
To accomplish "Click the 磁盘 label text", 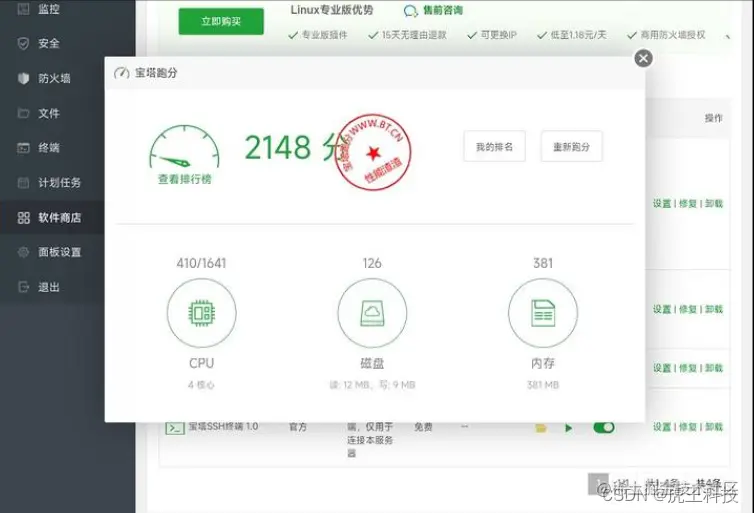I will coord(372,363).
